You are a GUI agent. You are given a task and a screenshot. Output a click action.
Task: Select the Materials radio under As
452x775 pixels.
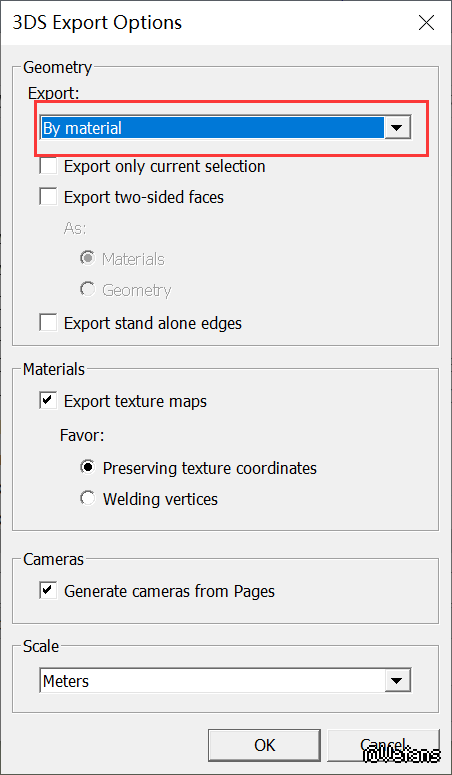click(x=88, y=259)
